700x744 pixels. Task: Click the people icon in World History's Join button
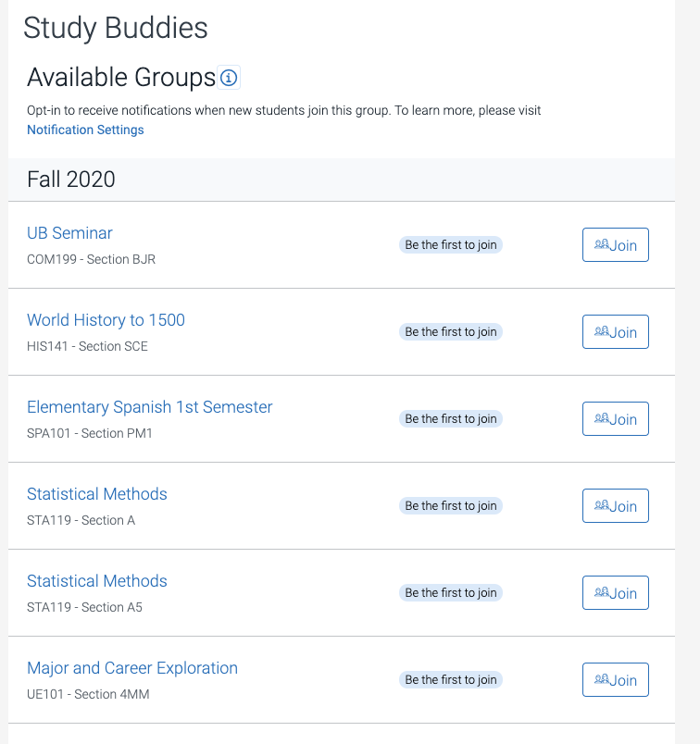(602, 332)
